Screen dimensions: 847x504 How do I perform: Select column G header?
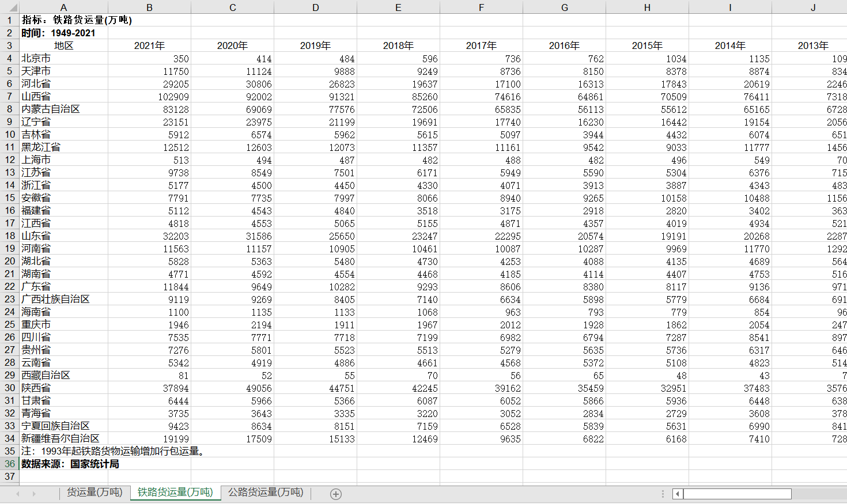(564, 7)
